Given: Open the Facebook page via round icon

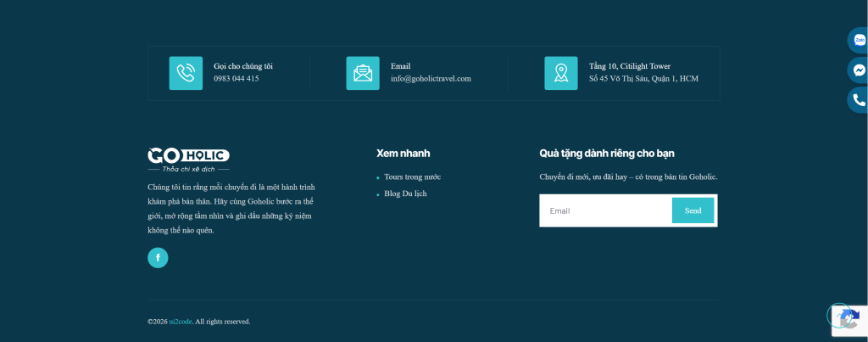Looking at the screenshot, I should point(158,257).
